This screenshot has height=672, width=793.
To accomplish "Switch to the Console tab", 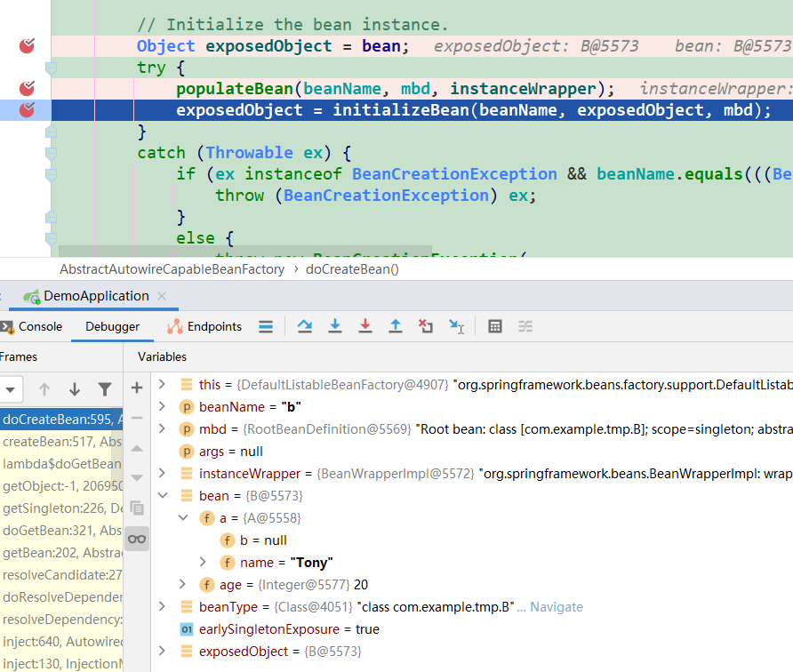I will 31,326.
